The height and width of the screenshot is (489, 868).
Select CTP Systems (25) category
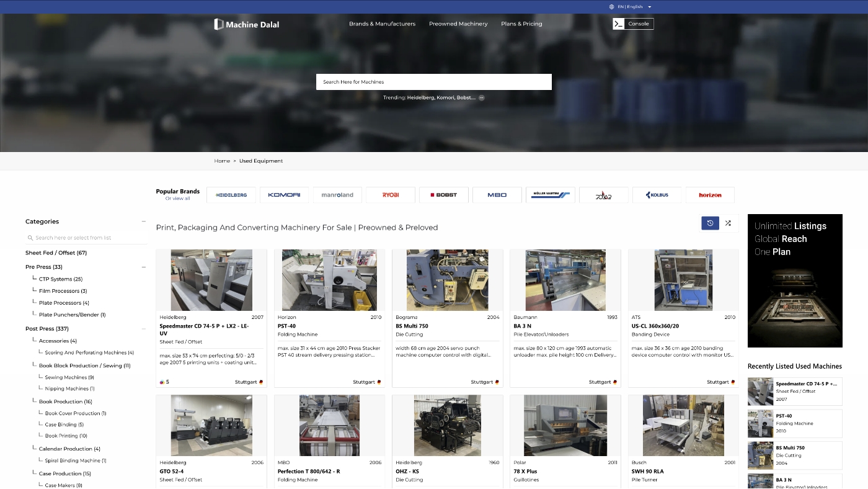(61, 279)
